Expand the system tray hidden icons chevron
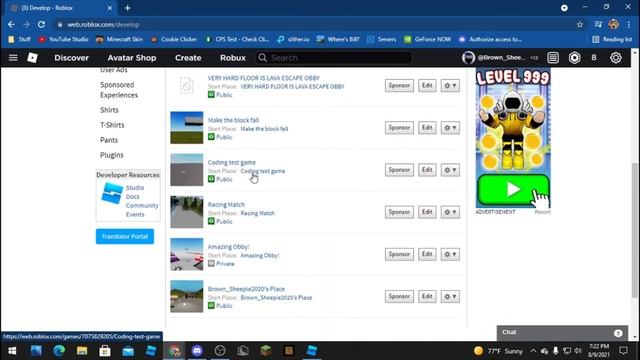640x360 pixels. (533, 351)
